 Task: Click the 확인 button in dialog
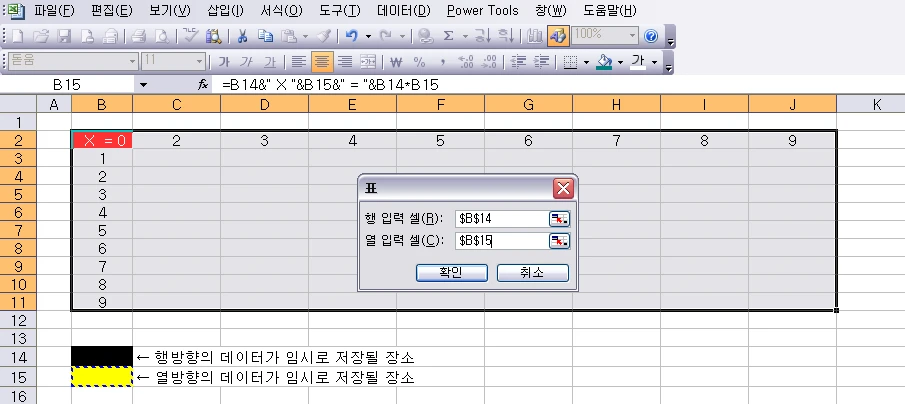(451, 272)
